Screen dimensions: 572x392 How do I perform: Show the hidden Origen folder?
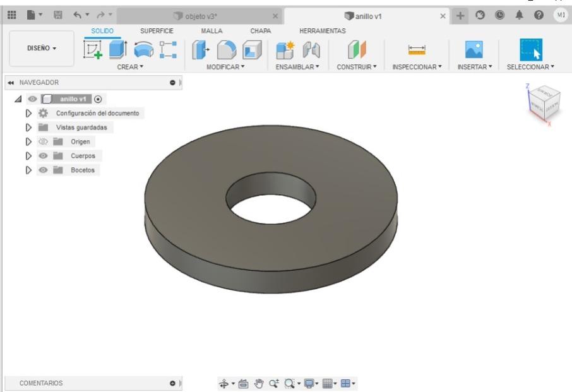(x=43, y=141)
